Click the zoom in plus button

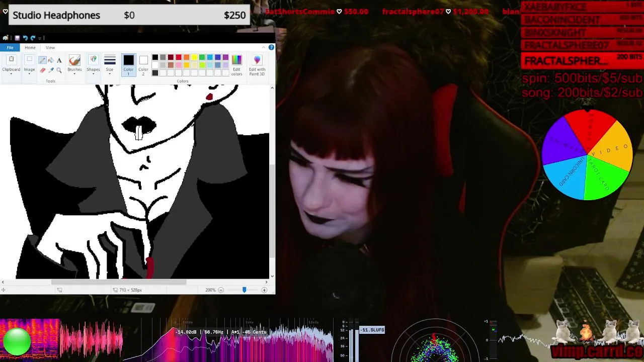[x=264, y=290]
